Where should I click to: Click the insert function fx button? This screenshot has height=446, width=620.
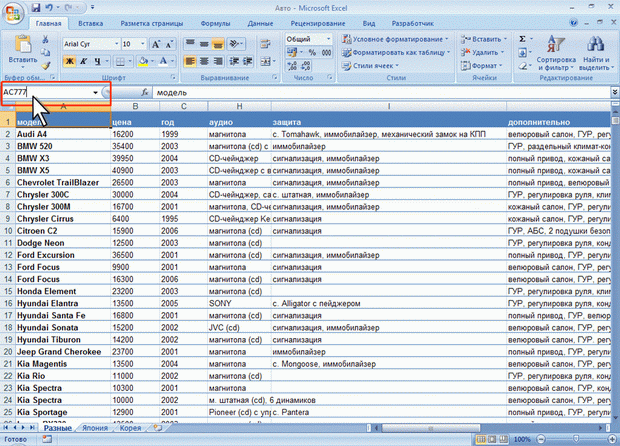(145, 93)
